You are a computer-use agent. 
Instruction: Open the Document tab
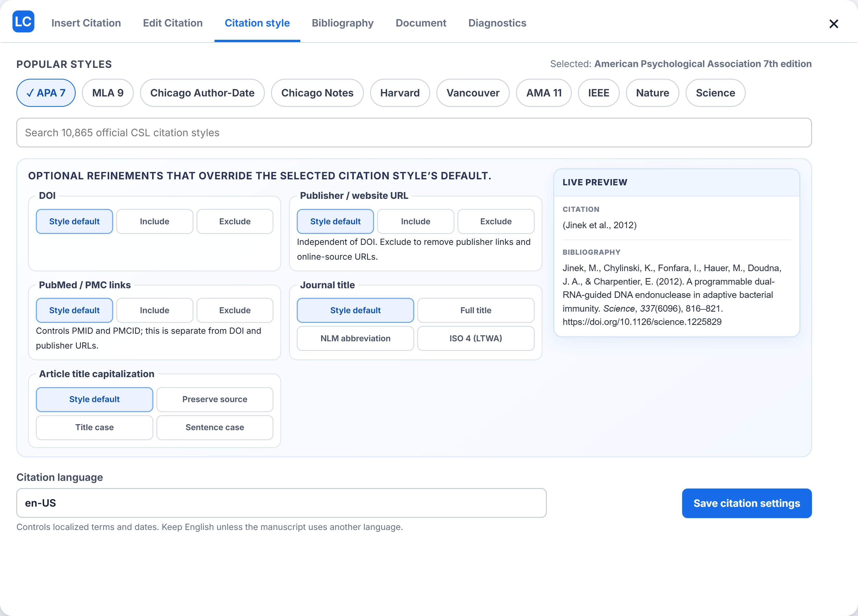(x=421, y=23)
